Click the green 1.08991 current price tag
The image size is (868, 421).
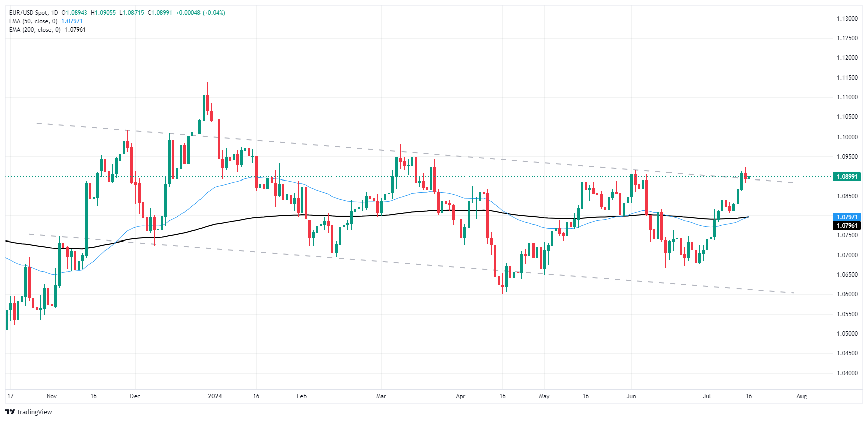[847, 177]
